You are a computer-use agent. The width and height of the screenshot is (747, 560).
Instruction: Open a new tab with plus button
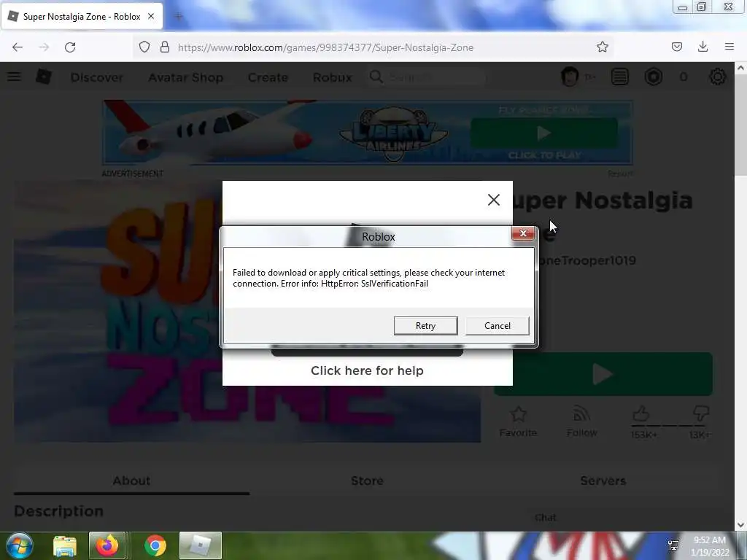(x=179, y=17)
